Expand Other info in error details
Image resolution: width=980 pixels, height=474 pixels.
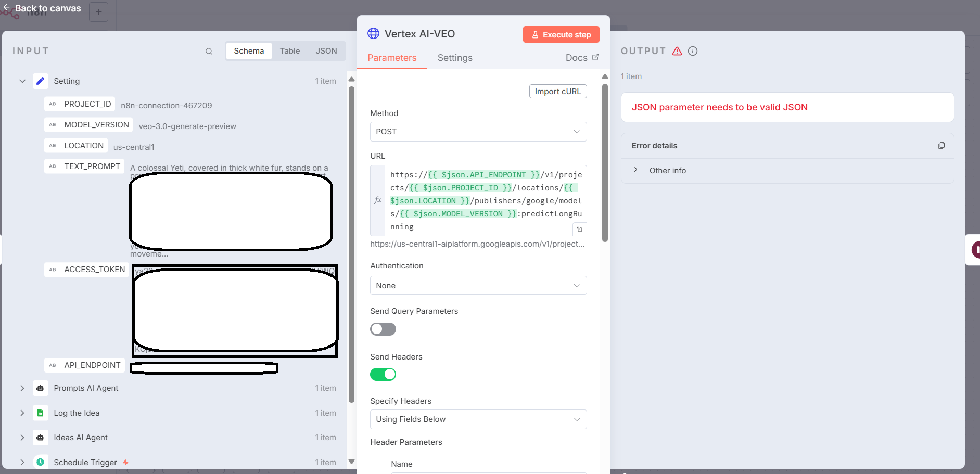tap(635, 170)
